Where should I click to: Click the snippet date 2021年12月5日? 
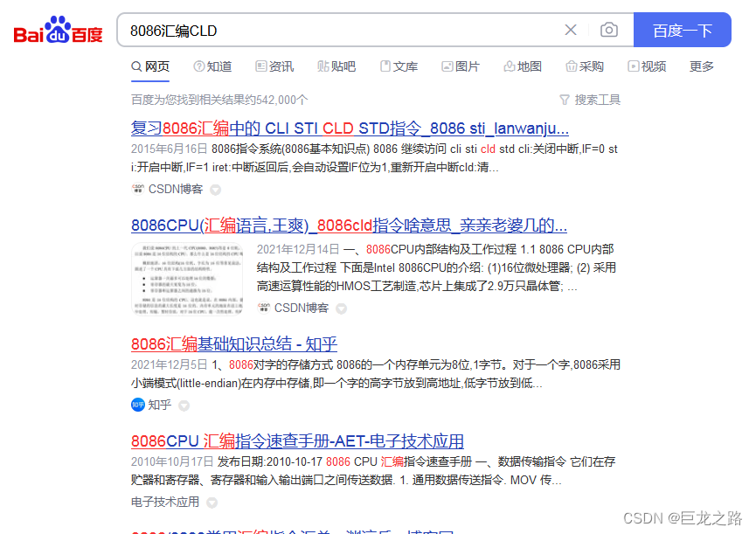coord(170,364)
